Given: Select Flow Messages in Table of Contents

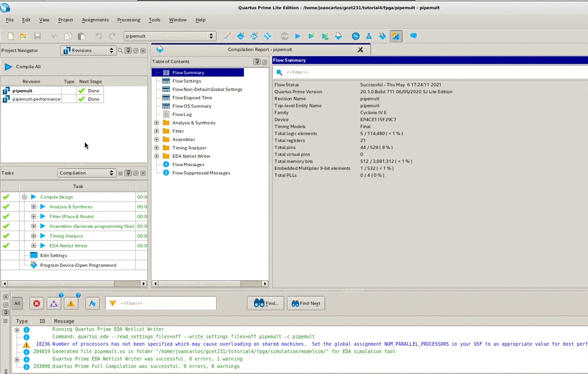Looking at the screenshot, I should click(x=188, y=164).
